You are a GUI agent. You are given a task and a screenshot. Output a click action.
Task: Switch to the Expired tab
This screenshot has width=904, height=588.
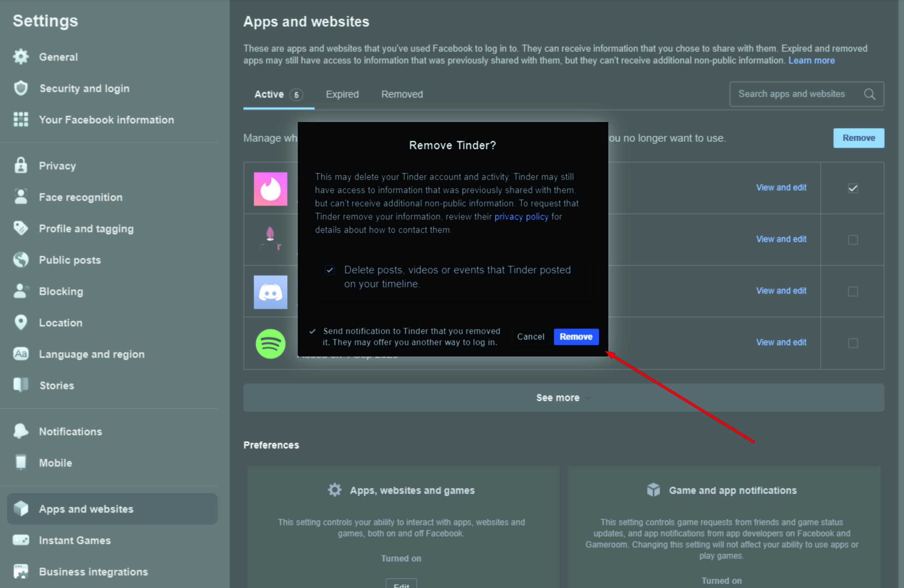coord(342,94)
